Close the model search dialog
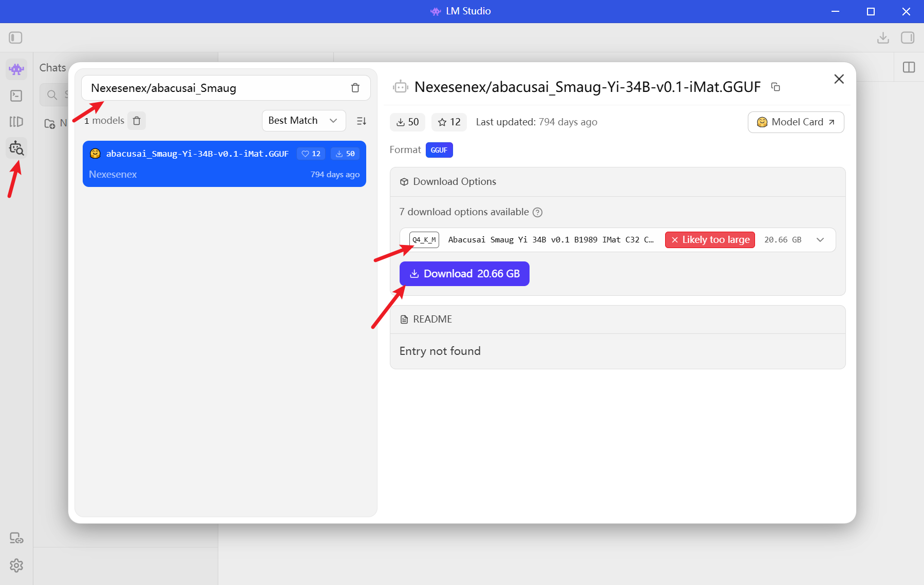The image size is (924, 585). [839, 79]
